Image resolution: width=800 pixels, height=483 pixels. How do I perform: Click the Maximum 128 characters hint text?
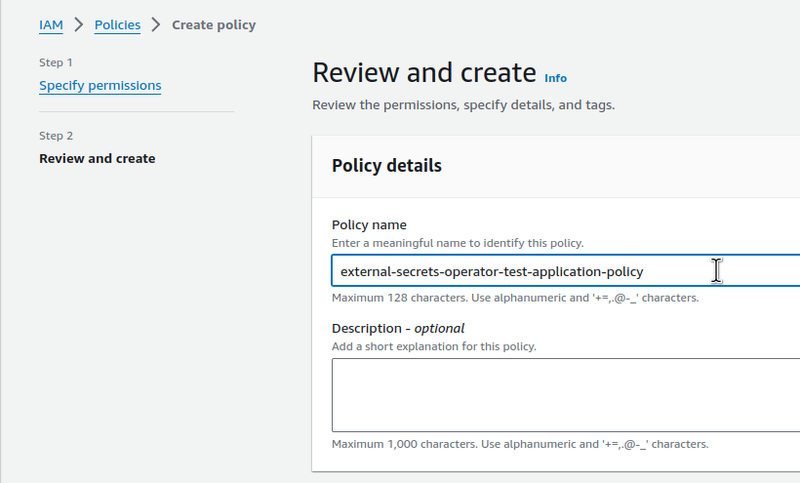tap(515, 298)
